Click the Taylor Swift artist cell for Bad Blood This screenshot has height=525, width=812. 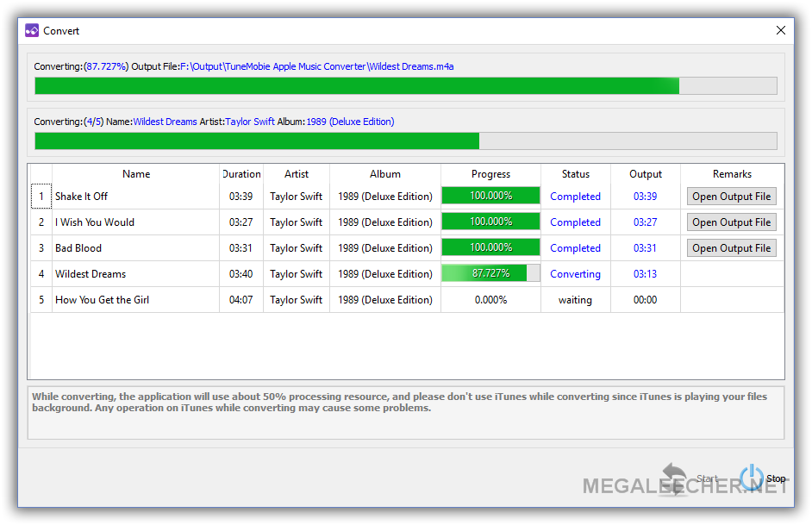297,248
